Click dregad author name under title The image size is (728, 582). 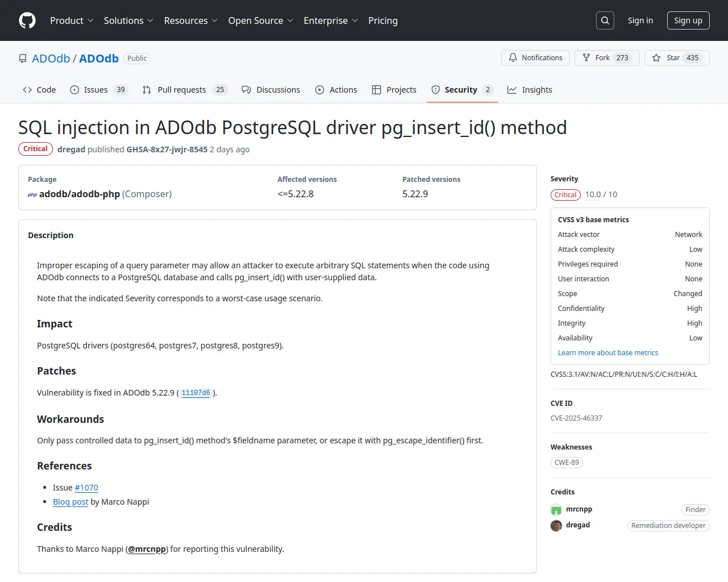pos(71,149)
